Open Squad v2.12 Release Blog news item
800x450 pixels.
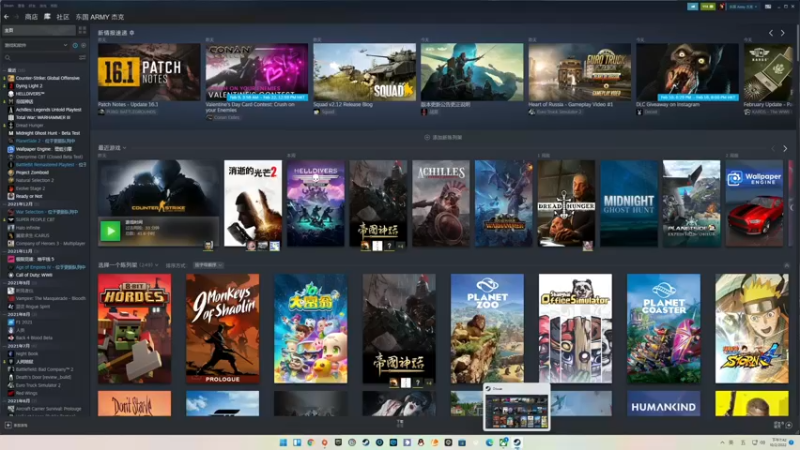[x=364, y=72]
